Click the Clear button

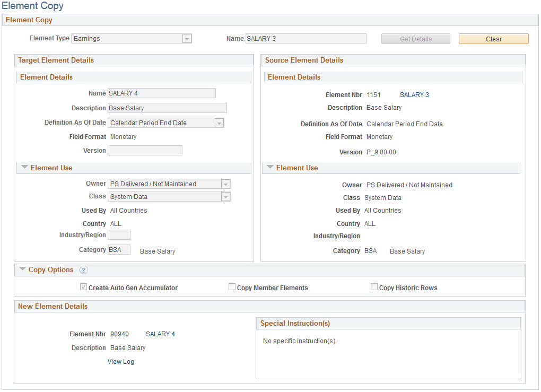pyautogui.click(x=493, y=38)
